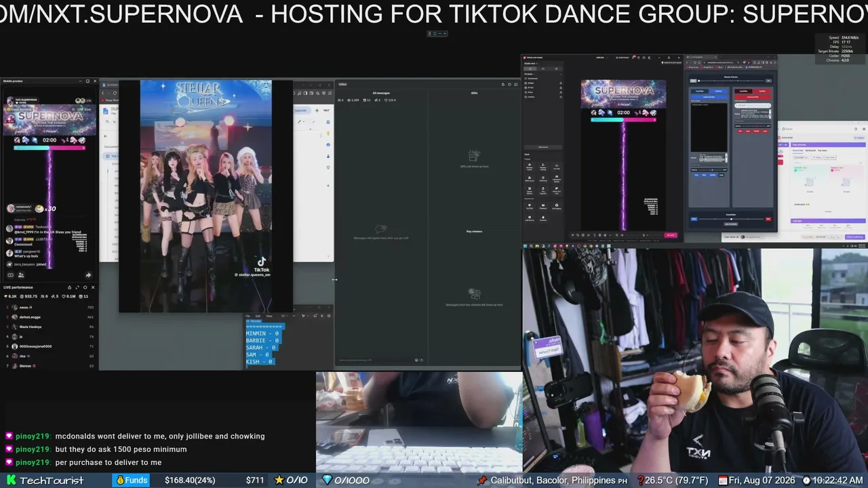Click the blue diamond icon beside 0/1000

327,480
